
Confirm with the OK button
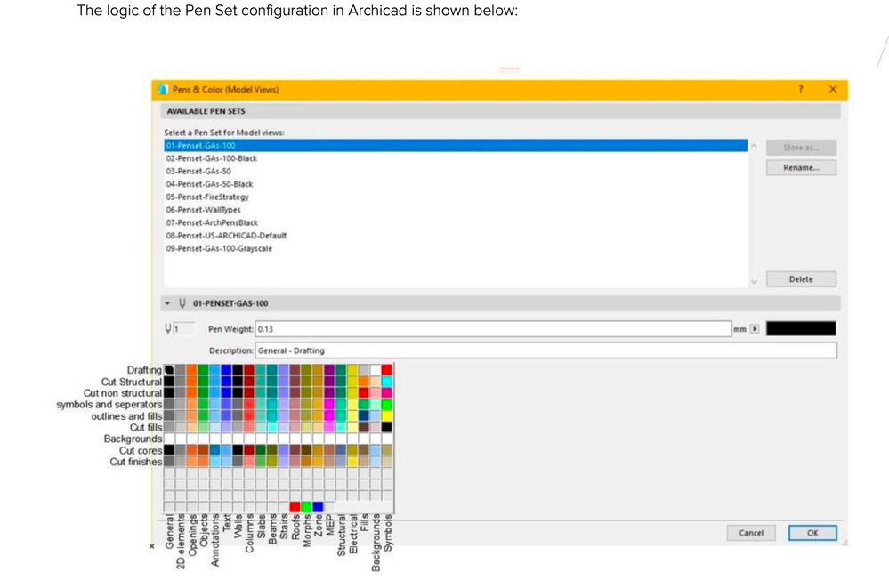tap(812, 533)
